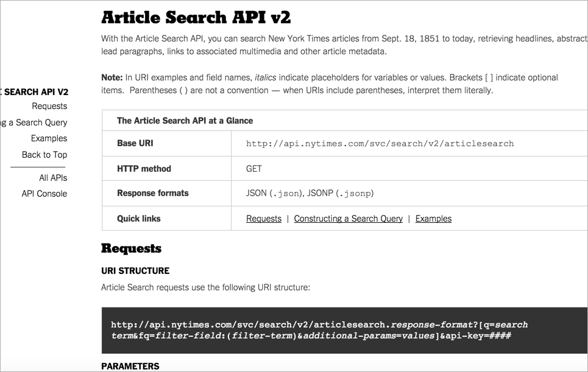The height and width of the screenshot is (372, 588).
Task: Click the table title 'Article Search API at a Glance'
Action: (185, 121)
